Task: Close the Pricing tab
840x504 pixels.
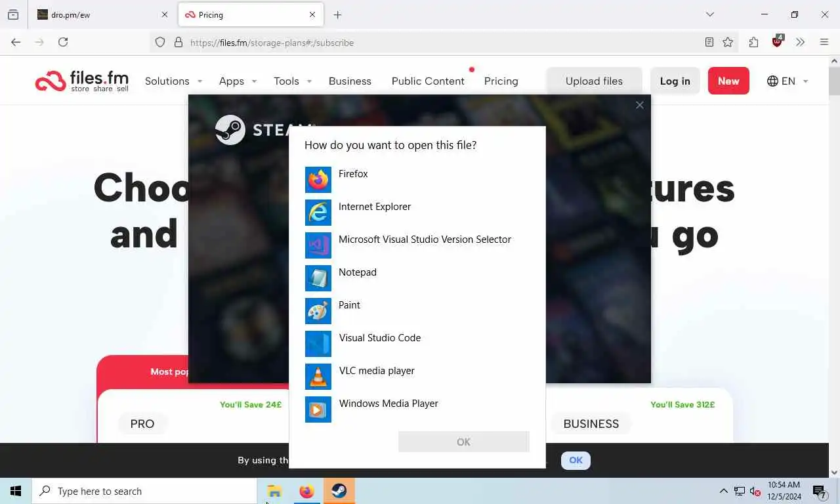Action: pyautogui.click(x=312, y=14)
